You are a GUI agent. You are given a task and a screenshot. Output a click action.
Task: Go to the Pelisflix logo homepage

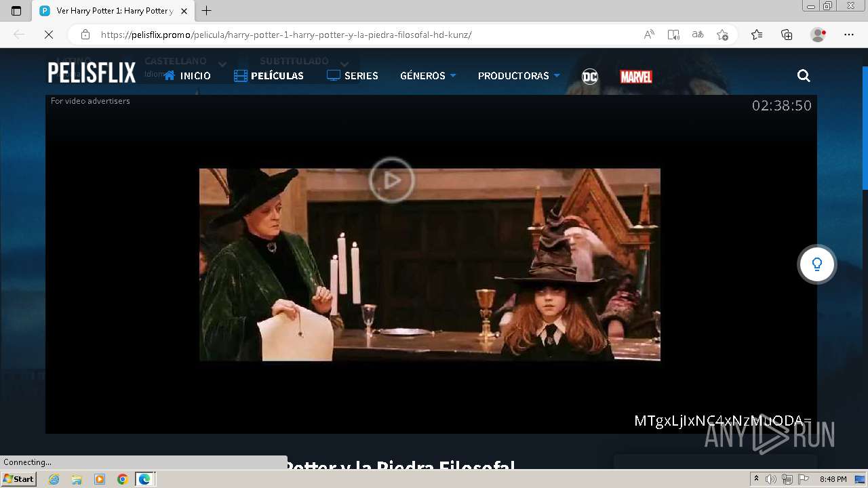[92, 73]
